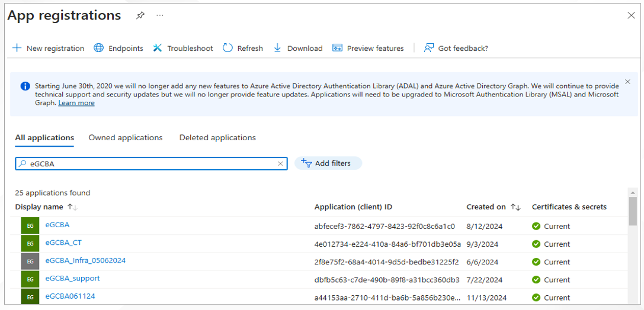644x310 pixels.
Task: Open the eGCBA_support application link
Action: (72, 279)
